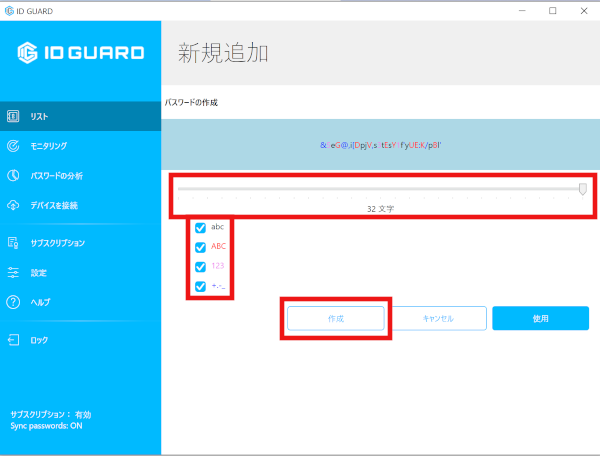Click the ID GUARD logo in sidebar
The height and width of the screenshot is (456, 600).
pyautogui.click(x=81, y=53)
